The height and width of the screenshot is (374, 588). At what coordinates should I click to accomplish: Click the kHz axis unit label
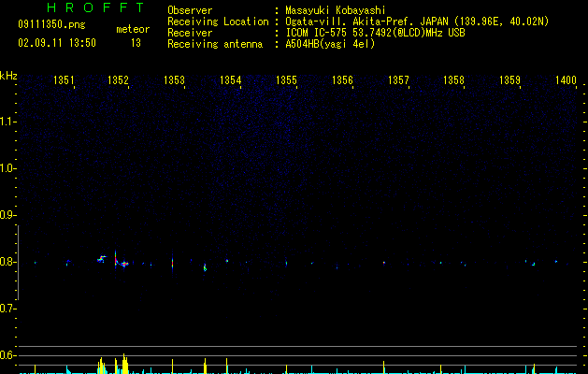click(x=8, y=76)
